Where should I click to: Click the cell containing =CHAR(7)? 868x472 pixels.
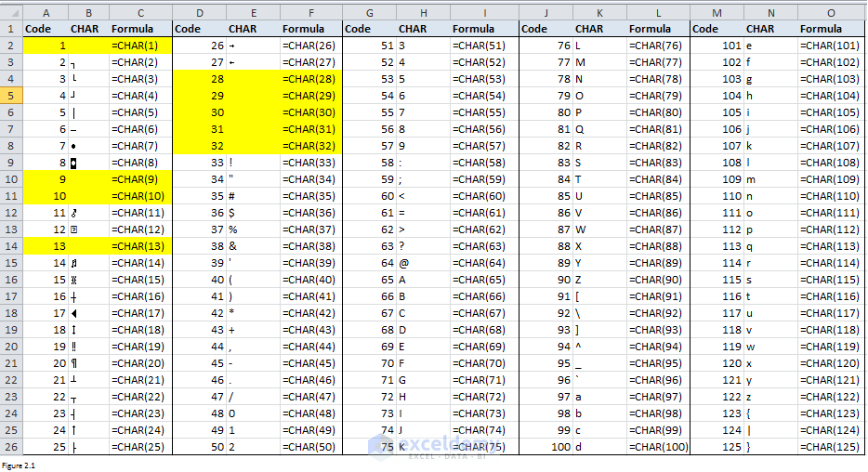(x=140, y=146)
